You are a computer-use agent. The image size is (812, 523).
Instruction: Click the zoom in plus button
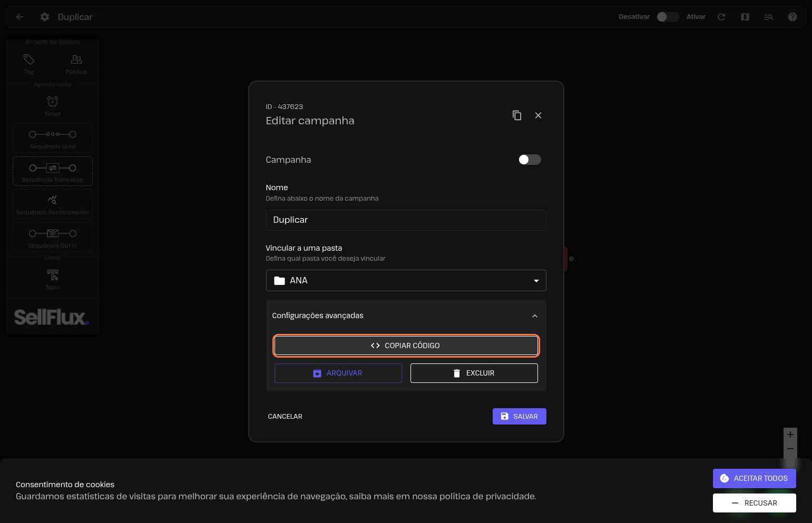tap(790, 435)
